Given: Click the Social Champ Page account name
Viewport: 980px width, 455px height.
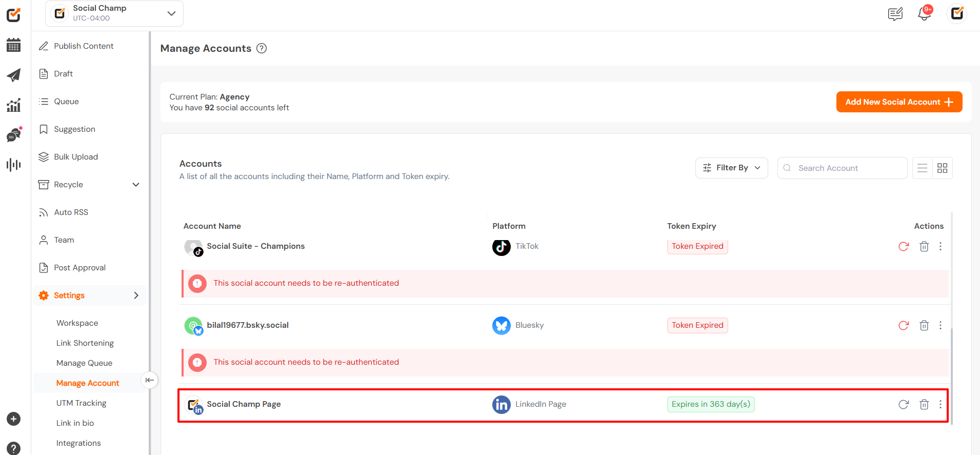Looking at the screenshot, I should [244, 404].
